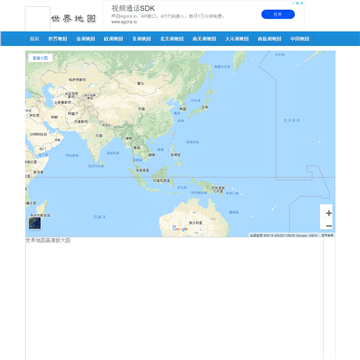Image resolution: width=360 pixels, height=360 pixels.
Task: Click the 世界地图 site logo title
Action: pyautogui.click(x=74, y=19)
